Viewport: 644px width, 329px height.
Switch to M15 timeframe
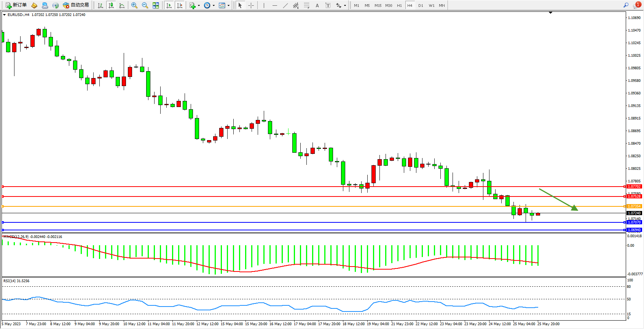click(378, 5)
